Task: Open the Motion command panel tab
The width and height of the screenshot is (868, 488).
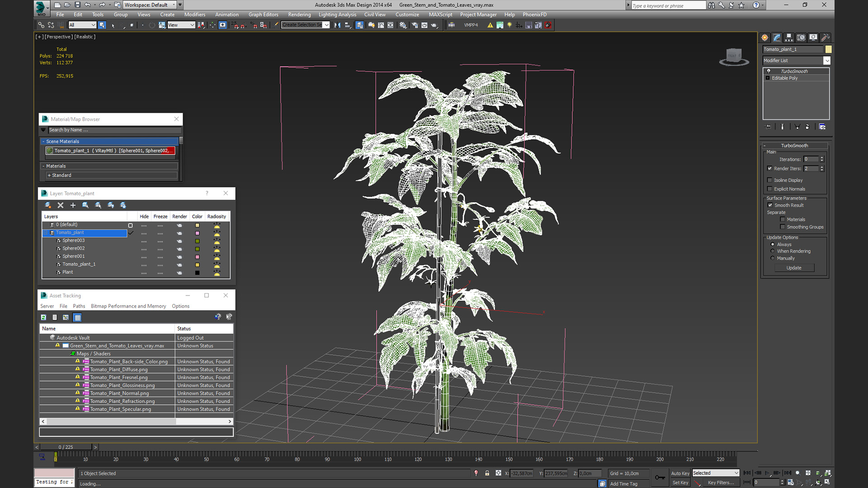Action: pos(801,38)
